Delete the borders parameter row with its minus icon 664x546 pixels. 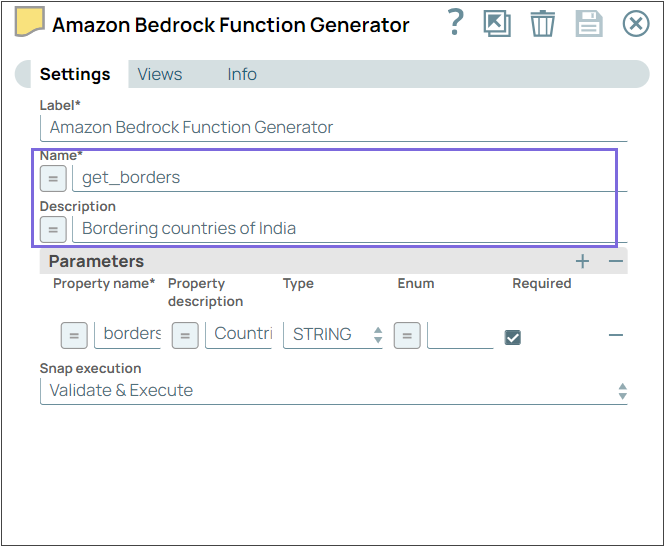[x=616, y=335]
